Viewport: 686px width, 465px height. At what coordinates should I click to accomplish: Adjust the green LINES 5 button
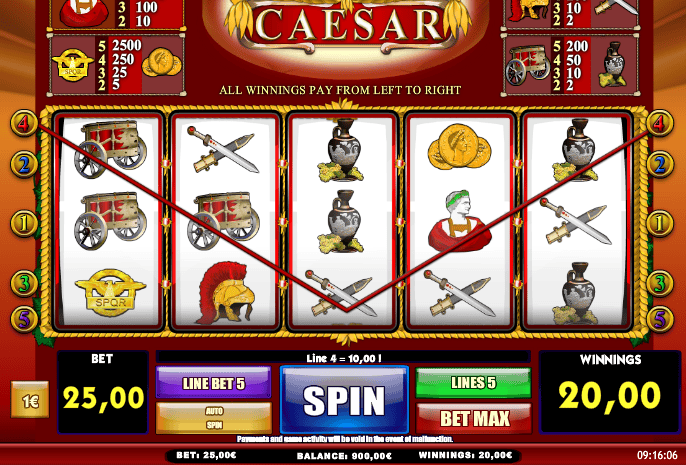click(473, 383)
